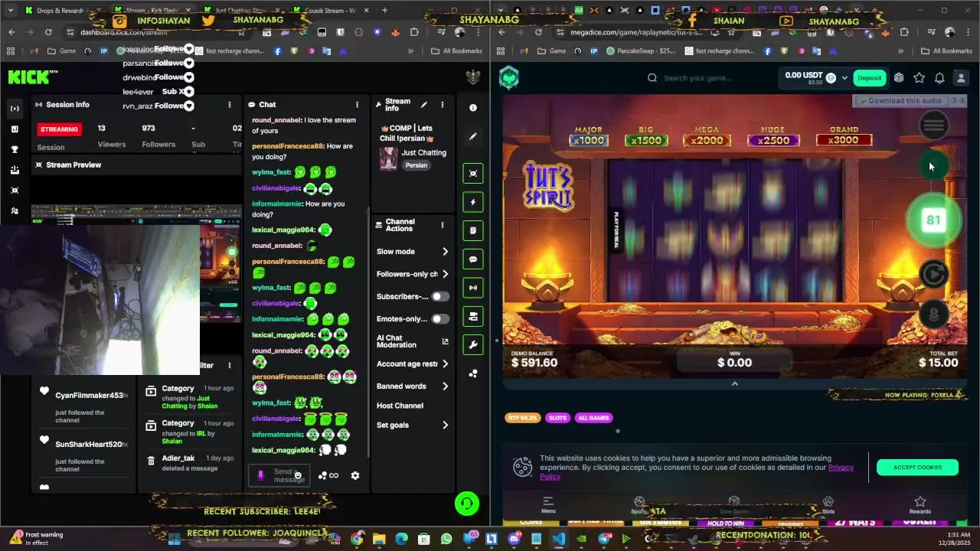Image resolution: width=980 pixels, height=551 pixels.
Task: Click the green Deposit button
Action: (x=869, y=77)
